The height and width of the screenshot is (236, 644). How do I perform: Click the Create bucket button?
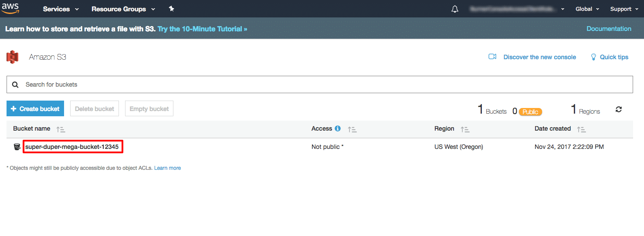(x=35, y=109)
